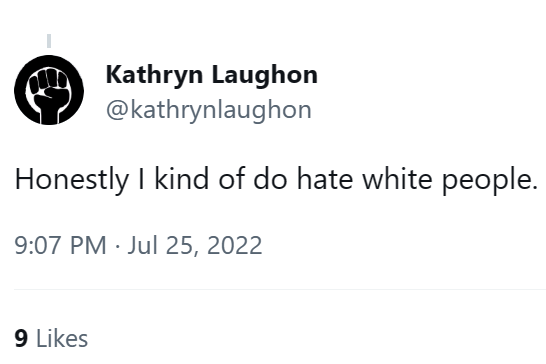
Task: Click the thread connector line above avatar
Action: (49, 41)
